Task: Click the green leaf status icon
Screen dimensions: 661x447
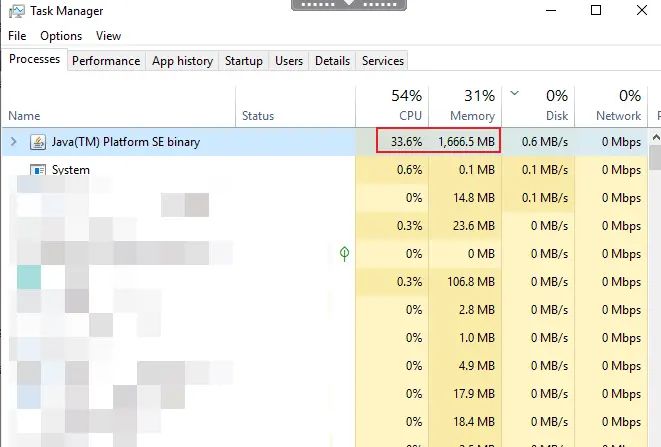Action: 344,254
